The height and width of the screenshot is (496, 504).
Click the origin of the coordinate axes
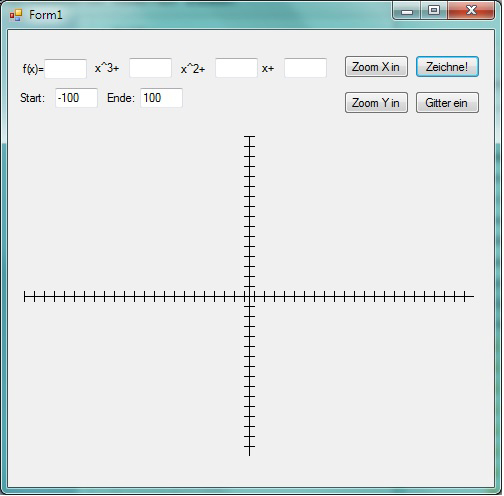pos(249,296)
